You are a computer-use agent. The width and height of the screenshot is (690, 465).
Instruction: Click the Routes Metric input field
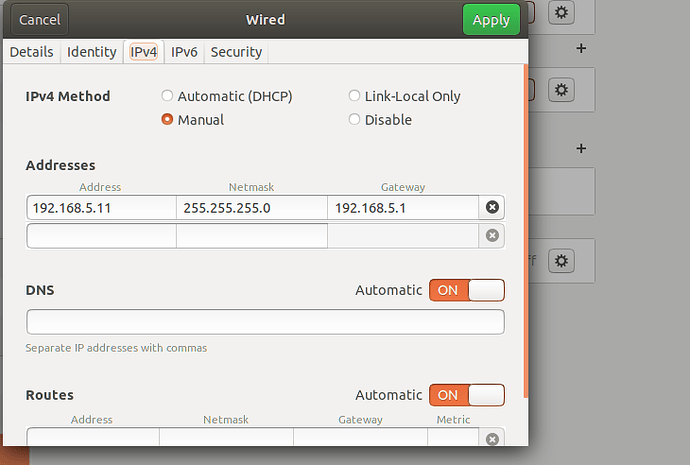453,437
